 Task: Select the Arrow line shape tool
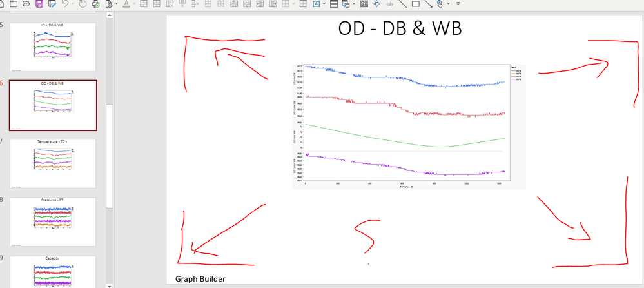coord(428,4)
